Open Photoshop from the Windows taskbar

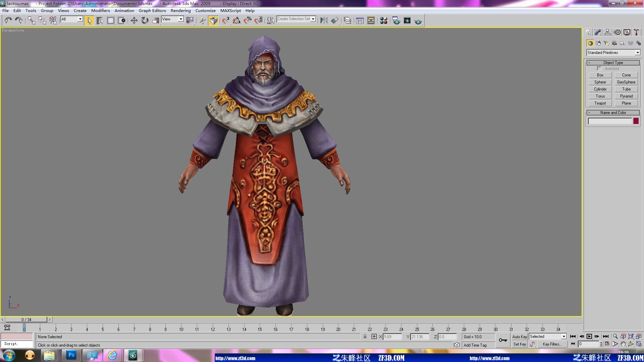[71, 355]
